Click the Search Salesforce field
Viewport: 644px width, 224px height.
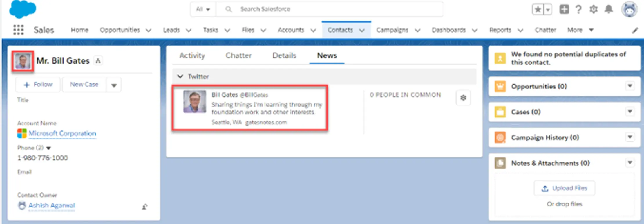click(330, 9)
